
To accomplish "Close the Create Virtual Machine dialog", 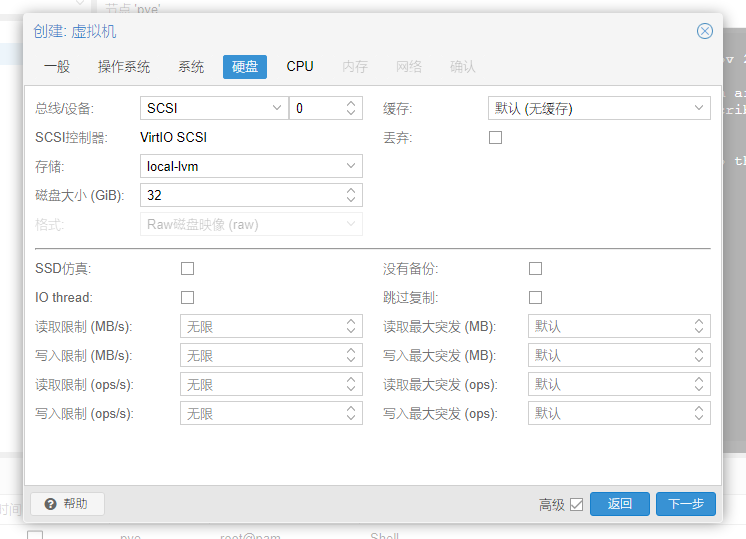I will click(705, 31).
